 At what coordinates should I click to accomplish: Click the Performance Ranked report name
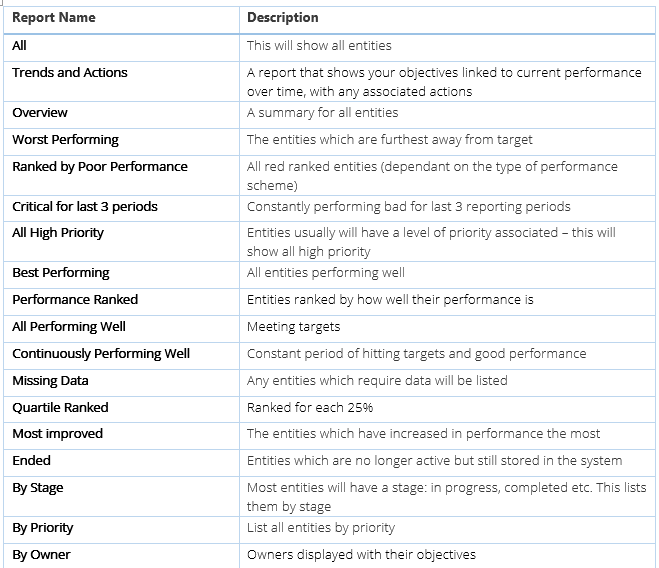pyautogui.click(x=75, y=300)
